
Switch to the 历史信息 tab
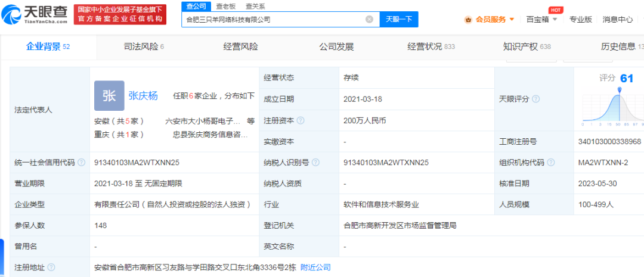622,47
